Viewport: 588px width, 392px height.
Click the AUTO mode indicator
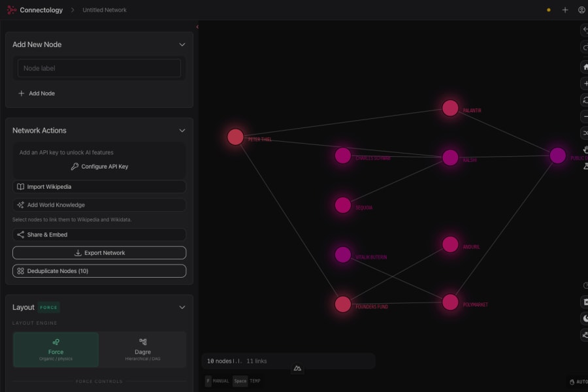579,382
